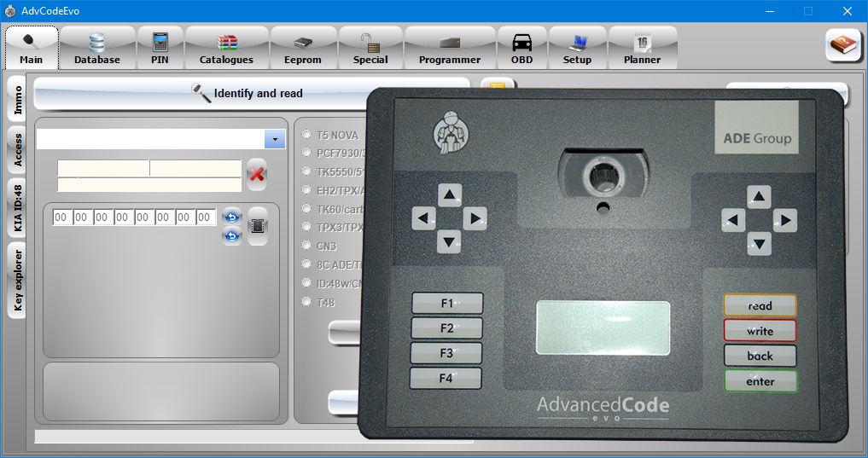Select the T48 radio button
The image size is (868, 458).
tap(306, 301)
